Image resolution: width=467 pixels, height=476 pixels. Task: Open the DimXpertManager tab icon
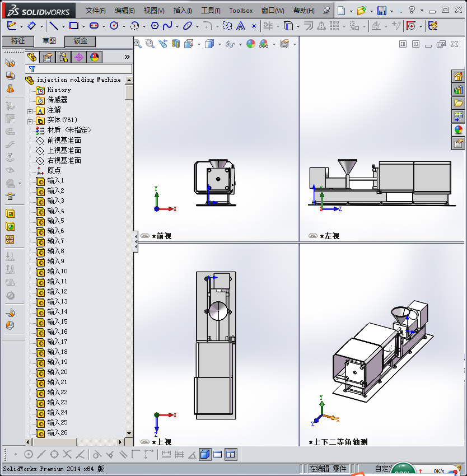pyautogui.click(x=79, y=57)
